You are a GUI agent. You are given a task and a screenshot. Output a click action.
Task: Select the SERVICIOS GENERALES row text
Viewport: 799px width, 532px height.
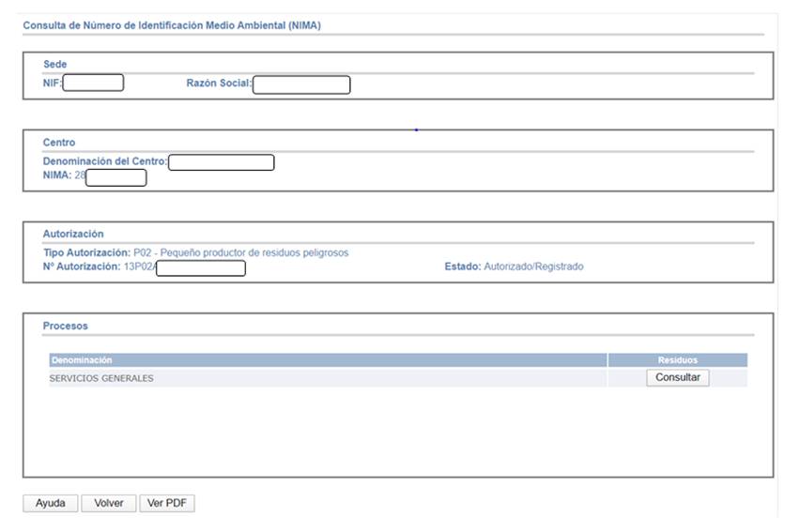(101, 379)
